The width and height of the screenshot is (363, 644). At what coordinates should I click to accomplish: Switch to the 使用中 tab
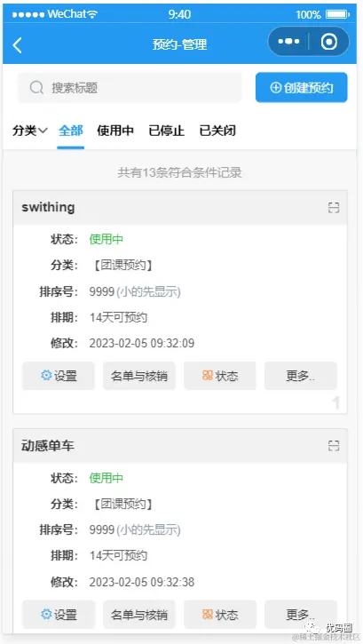[x=115, y=131]
